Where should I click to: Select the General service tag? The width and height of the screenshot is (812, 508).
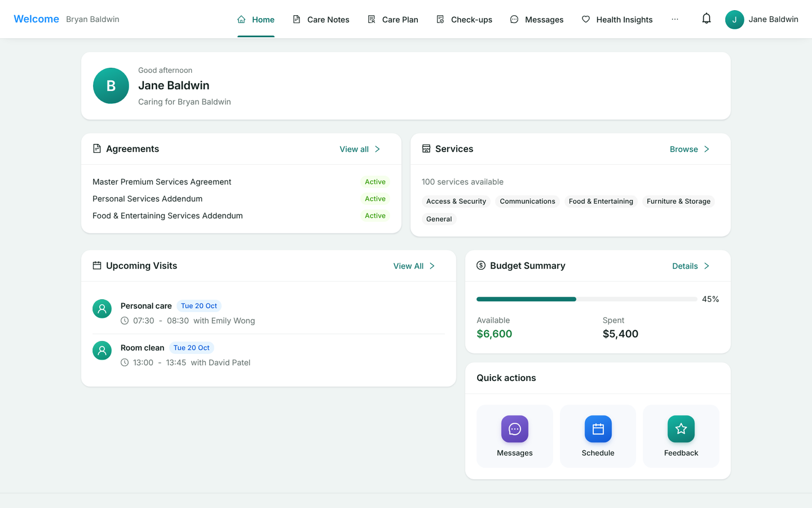tap(439, 219)
